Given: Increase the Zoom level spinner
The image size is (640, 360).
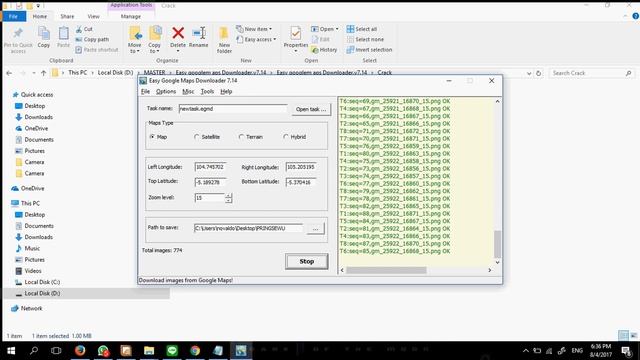Looking at the screenshot, I should tap(229, 196).
